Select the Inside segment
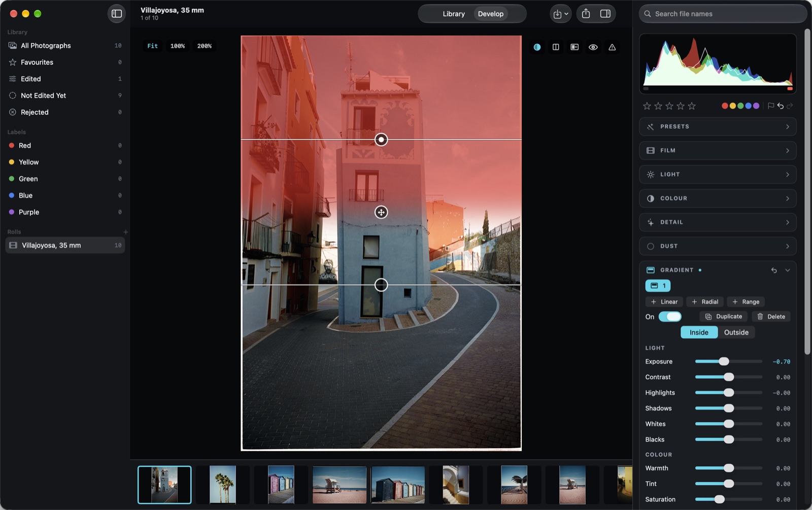The image size is (812, 510). point(699,332)
